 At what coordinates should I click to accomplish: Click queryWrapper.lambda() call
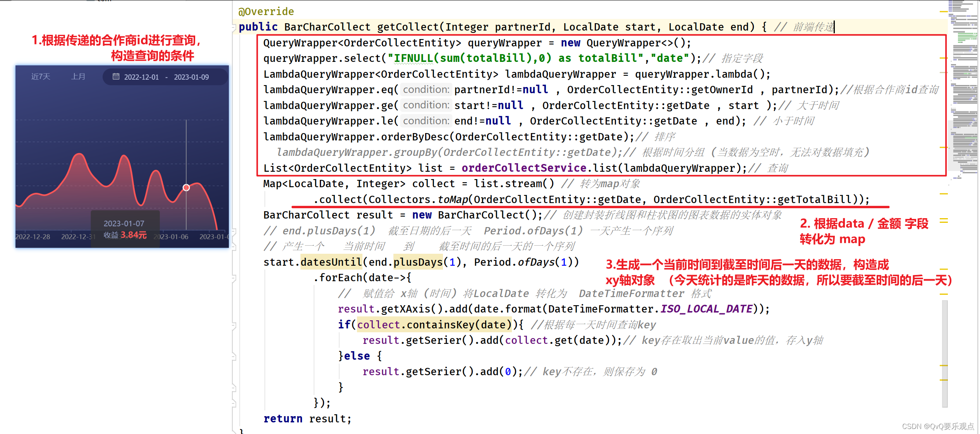pos(699,74)
